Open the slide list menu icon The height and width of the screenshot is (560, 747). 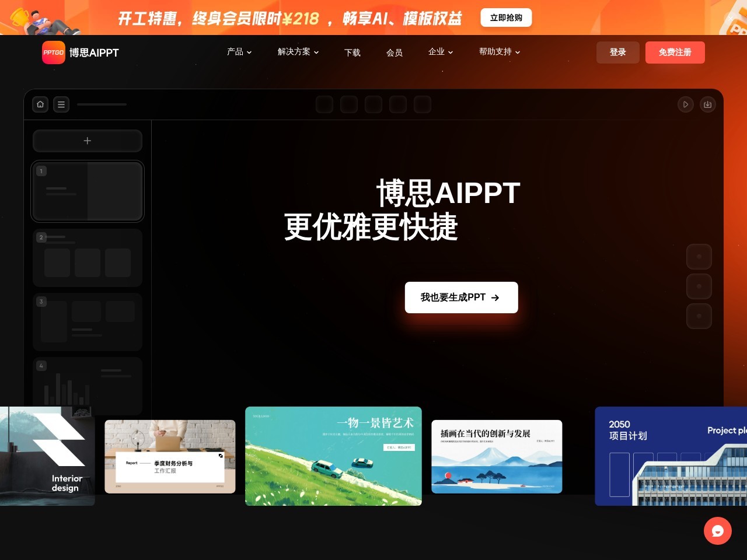pyautogui.click(x=61, y=104)
